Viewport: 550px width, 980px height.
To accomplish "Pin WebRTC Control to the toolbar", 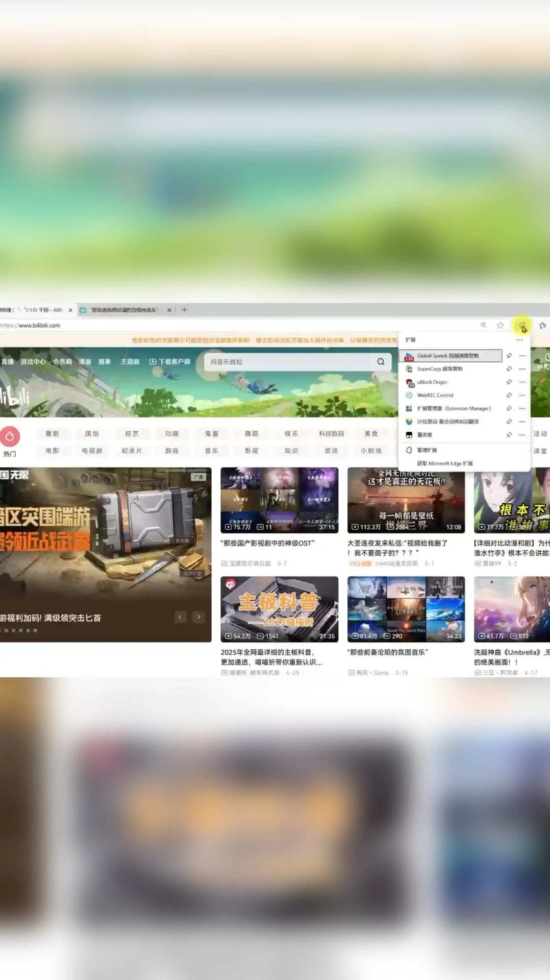I will click(509, 395).
